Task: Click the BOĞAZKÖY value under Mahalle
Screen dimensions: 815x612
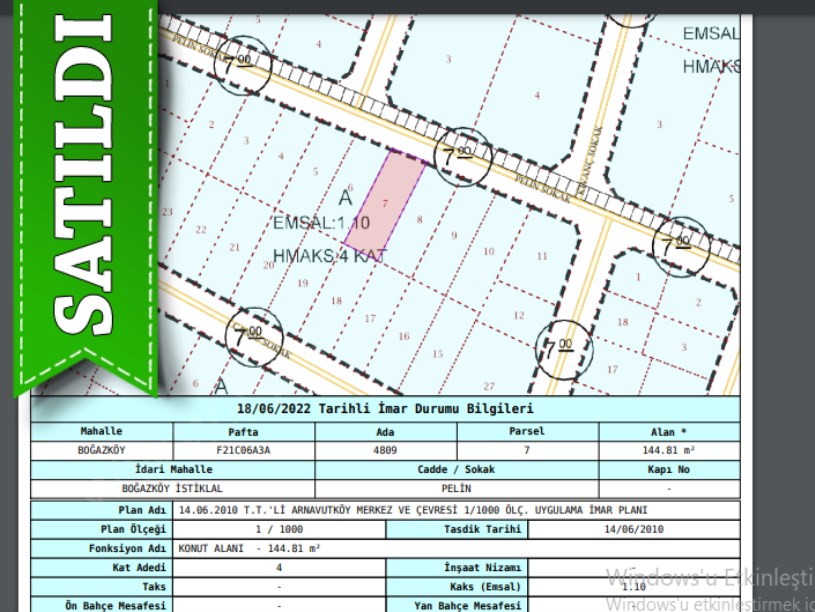Action: 102,450
